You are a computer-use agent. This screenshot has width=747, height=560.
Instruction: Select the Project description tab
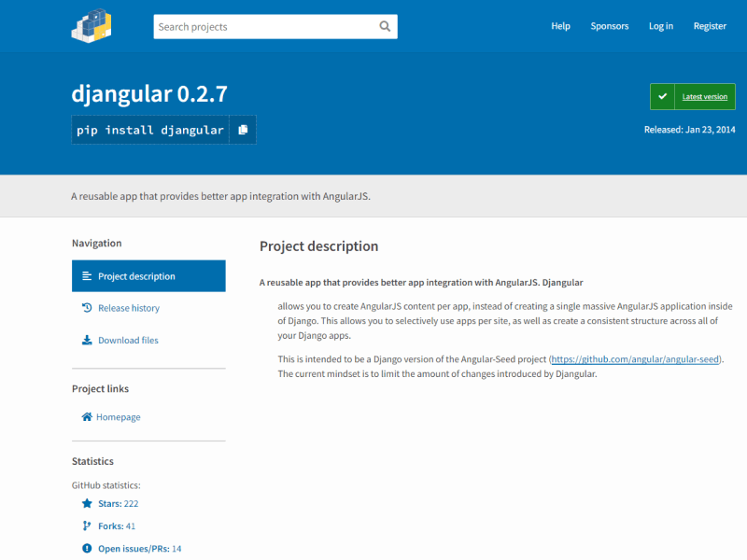148,276
